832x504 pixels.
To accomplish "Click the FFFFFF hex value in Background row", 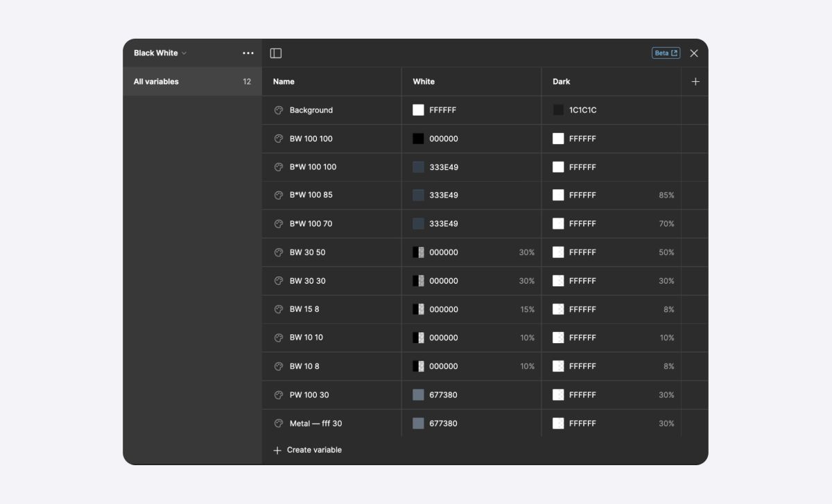I will (443, 110).
